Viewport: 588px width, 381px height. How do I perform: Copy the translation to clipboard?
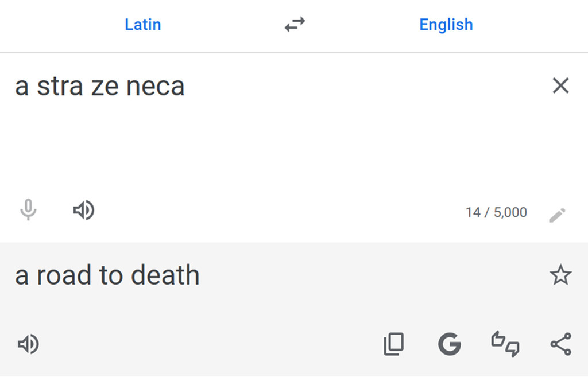pyautogui.click(x=393, y=344)
